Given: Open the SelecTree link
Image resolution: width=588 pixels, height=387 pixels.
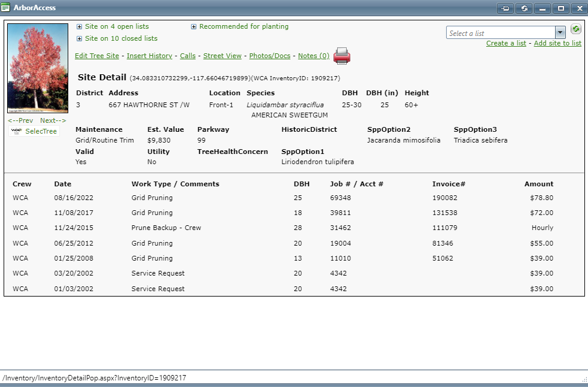Looking at the screenshot, I should [41, 131].
